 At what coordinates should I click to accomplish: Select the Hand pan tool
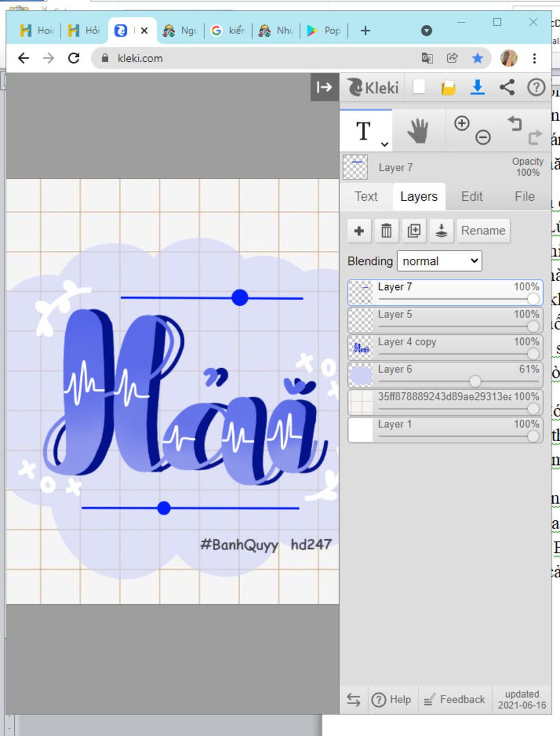[418, 131]
